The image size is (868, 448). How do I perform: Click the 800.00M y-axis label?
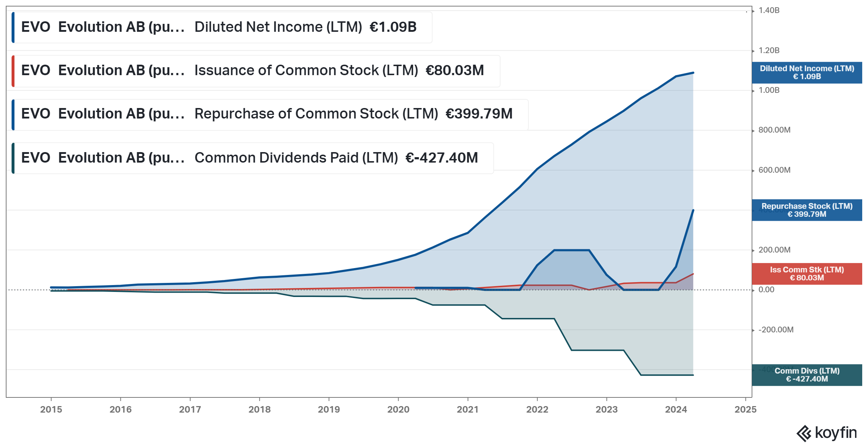point(774,130)
